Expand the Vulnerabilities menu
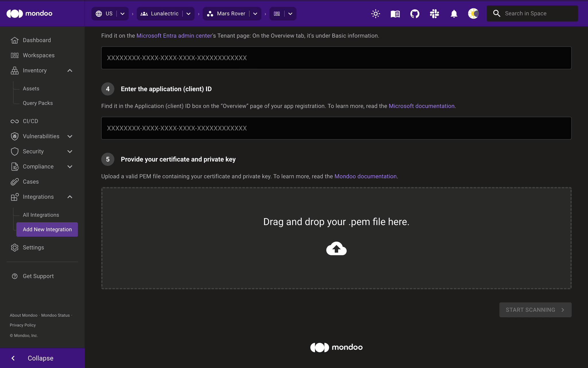The image size is (588, 368). (70, 136)
